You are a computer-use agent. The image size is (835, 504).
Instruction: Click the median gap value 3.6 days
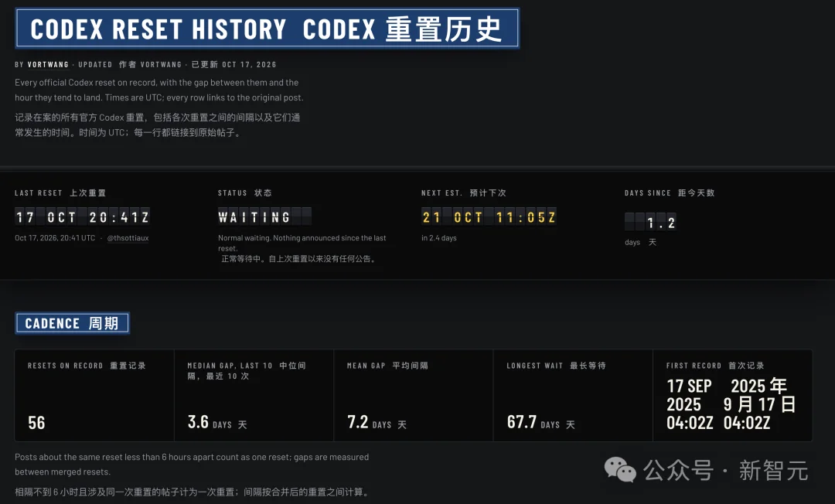217,423
